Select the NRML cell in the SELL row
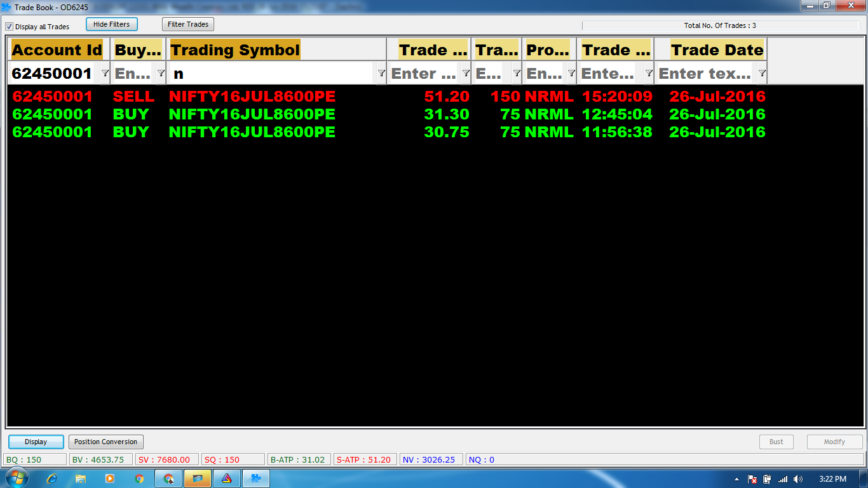Screen dimensions: 868x488 click(x=549, y=97)
